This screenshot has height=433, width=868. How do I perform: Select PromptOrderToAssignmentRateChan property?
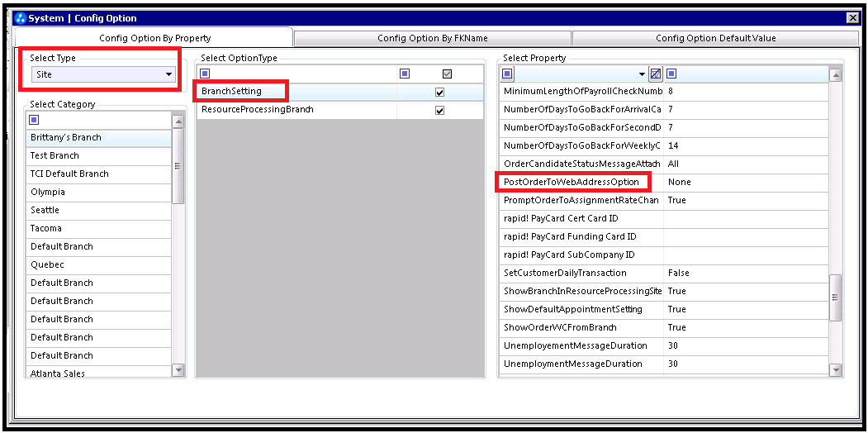(581, 201)
